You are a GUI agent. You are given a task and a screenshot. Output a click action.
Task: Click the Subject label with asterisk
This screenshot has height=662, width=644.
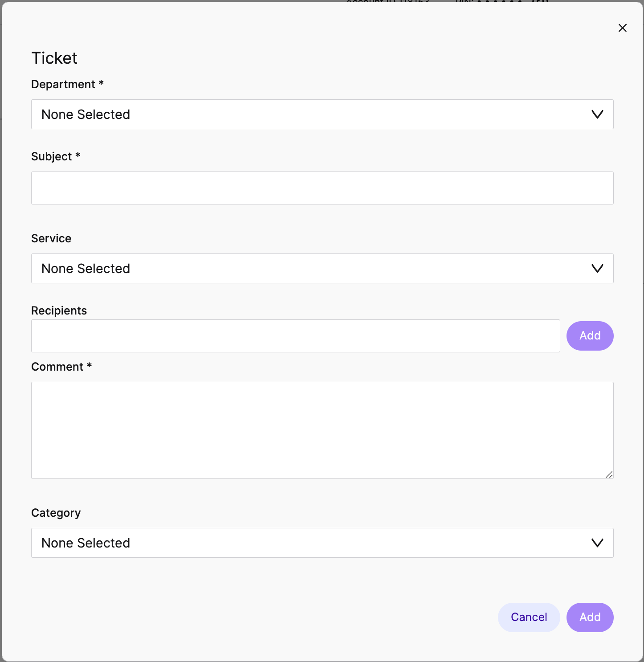point(55,156)
